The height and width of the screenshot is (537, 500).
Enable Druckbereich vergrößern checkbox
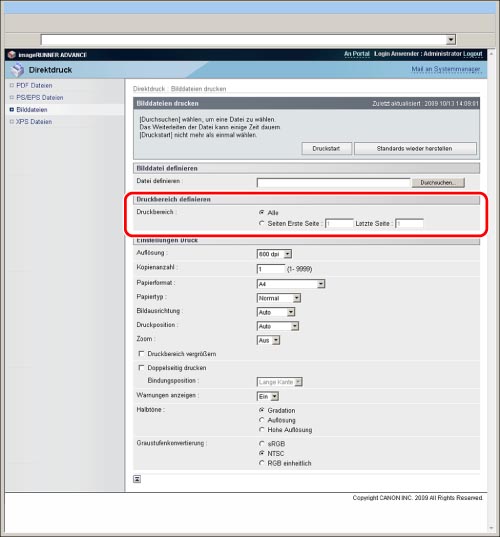(141, 353)
